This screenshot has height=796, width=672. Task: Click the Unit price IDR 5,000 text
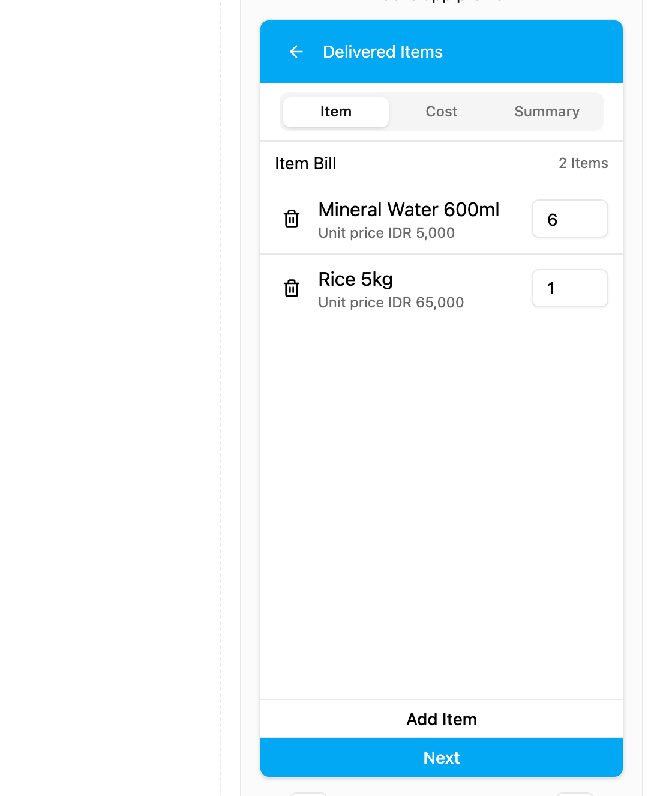click(386, 233)
